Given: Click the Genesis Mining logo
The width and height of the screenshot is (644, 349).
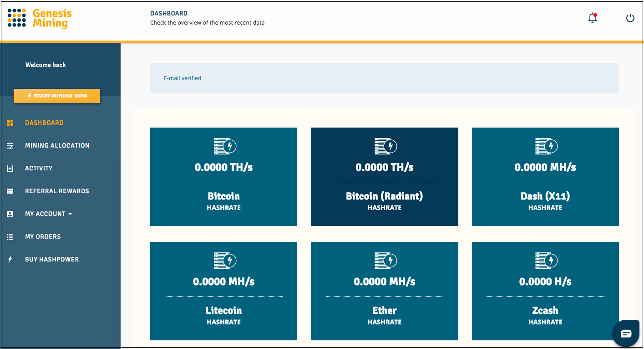Looking at the screenshot, I should click(40, 18).
